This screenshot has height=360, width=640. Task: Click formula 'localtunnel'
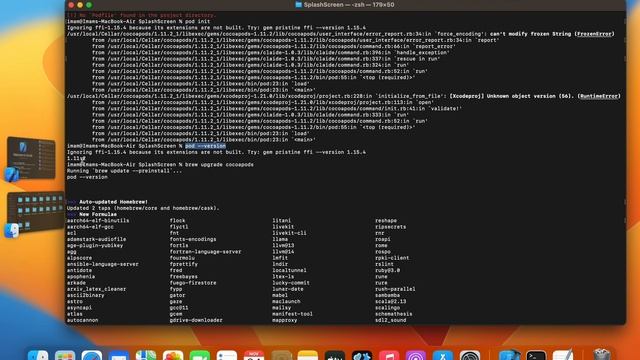(x=289, y=270)
